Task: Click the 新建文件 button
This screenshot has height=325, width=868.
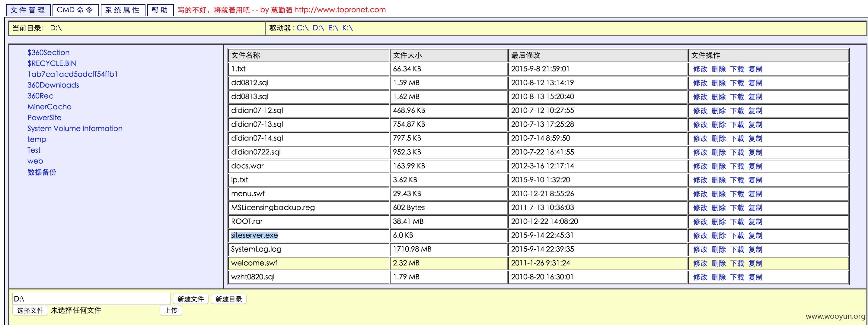Action: pos(191,299)
